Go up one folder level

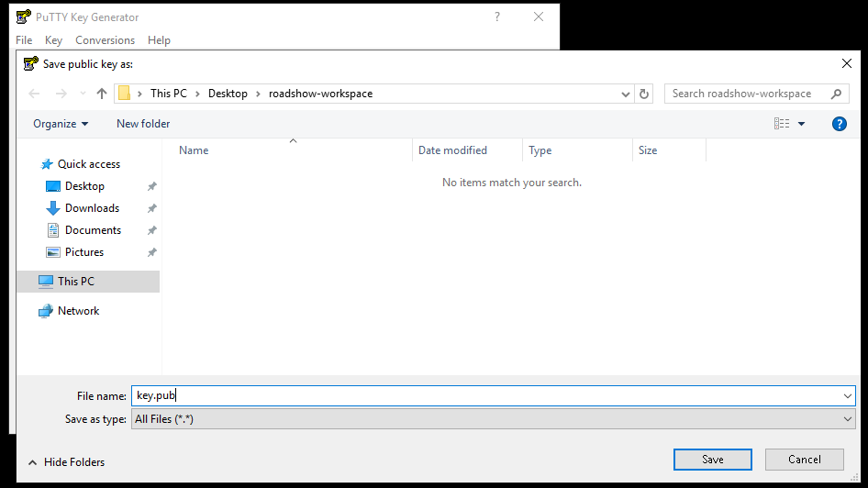tap(101, 94)
